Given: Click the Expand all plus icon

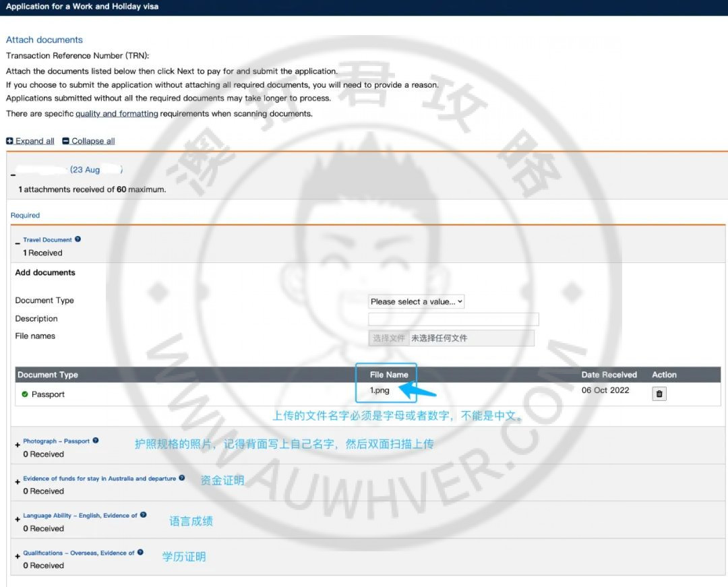Looking at the screenshot, I should pyautogui.click(x=9, y=142).
